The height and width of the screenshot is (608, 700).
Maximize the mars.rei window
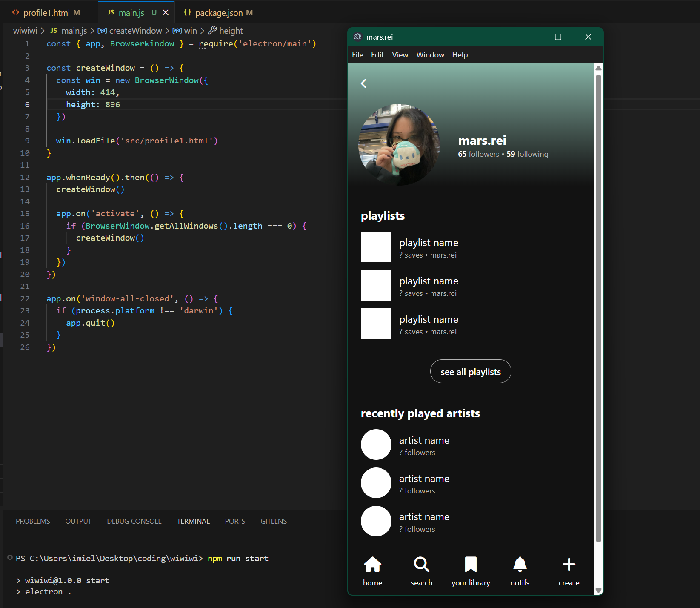click(558, 37)
